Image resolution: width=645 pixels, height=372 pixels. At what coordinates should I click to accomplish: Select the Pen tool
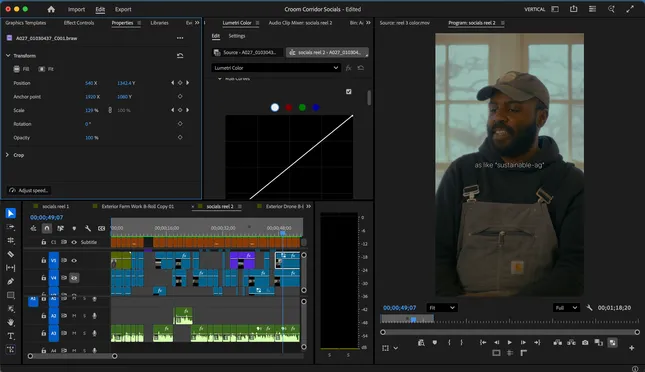tap(11, 281)
